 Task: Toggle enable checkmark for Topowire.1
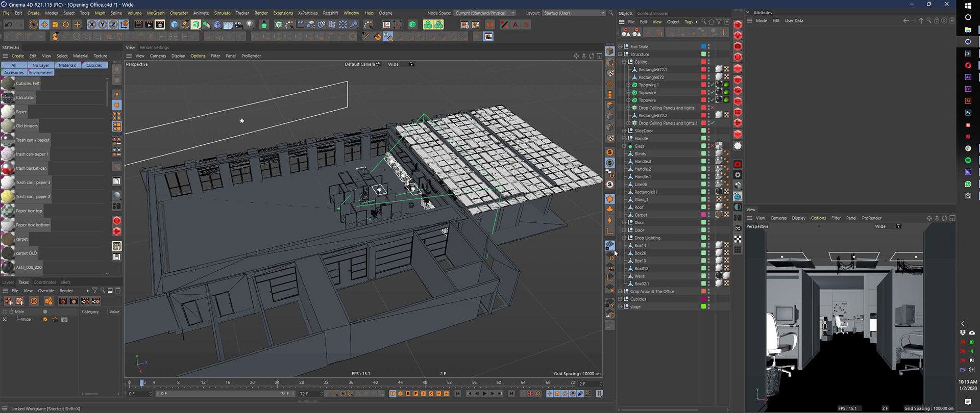(713, 85)
